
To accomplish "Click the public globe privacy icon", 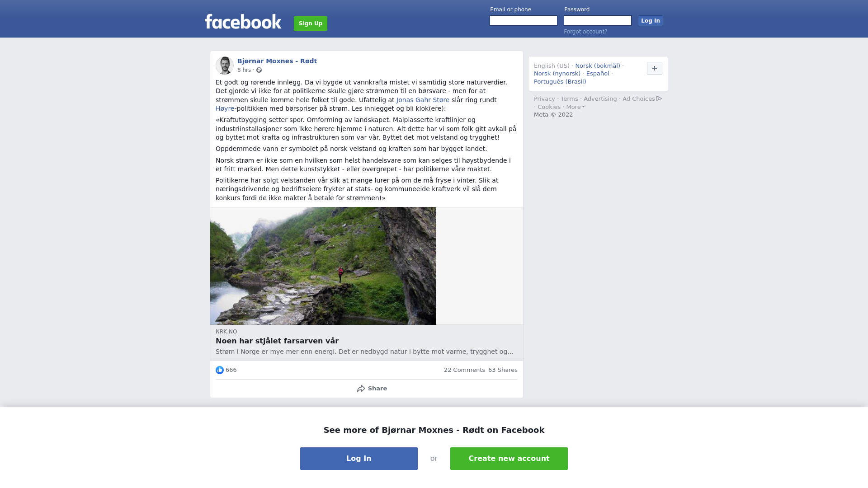I will 259,70.
